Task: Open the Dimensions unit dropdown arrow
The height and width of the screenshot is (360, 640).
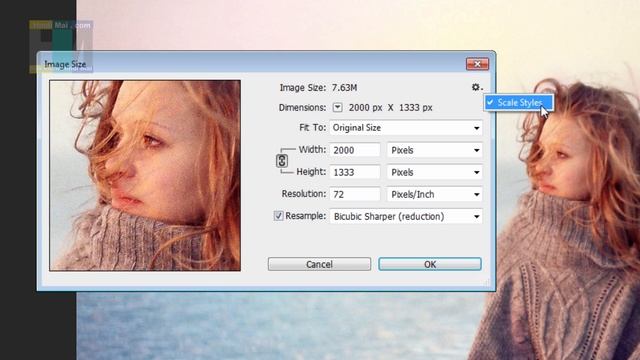Action: coord(337,107)
